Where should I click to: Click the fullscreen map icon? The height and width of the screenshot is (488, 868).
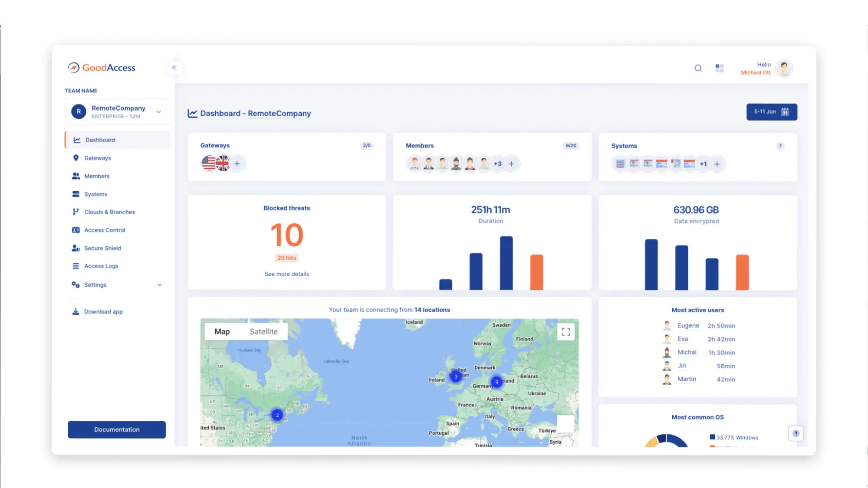(566, 332)
